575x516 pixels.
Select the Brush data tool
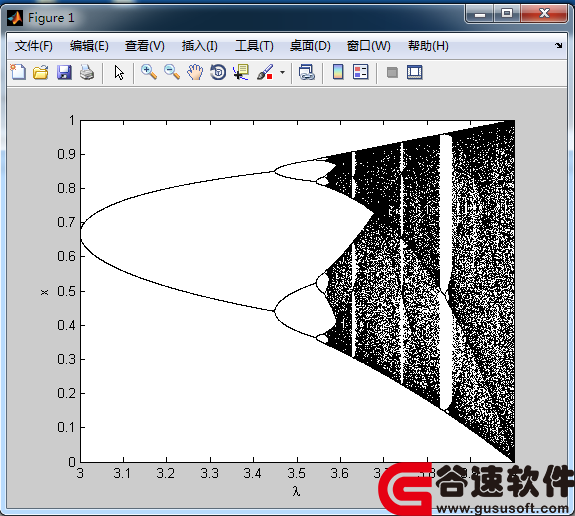(x=265, y=72)
